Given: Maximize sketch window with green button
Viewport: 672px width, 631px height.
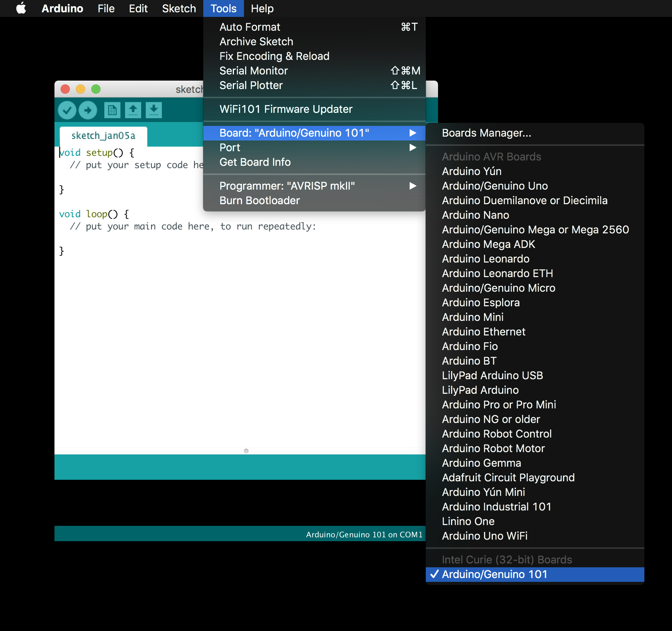Looking at the screenshot, I should 96,89.
